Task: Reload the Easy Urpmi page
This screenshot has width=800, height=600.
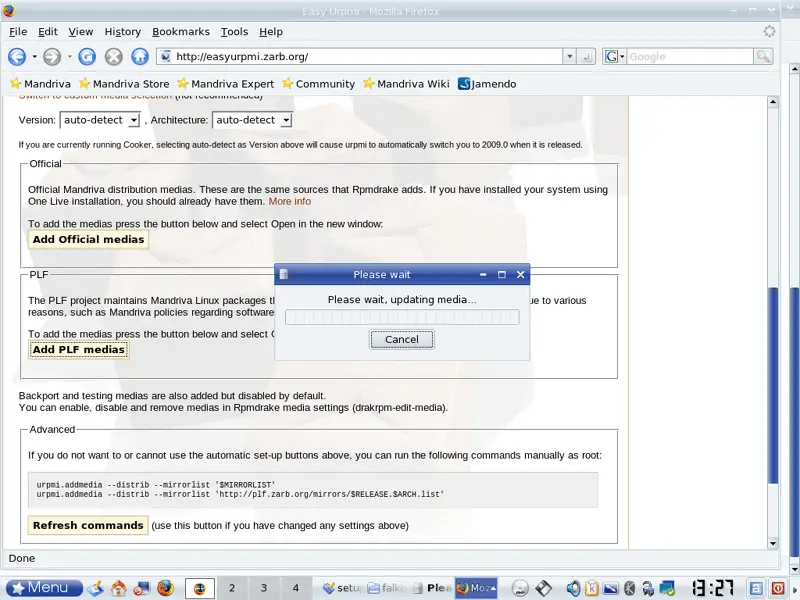Action: [87, 57]
